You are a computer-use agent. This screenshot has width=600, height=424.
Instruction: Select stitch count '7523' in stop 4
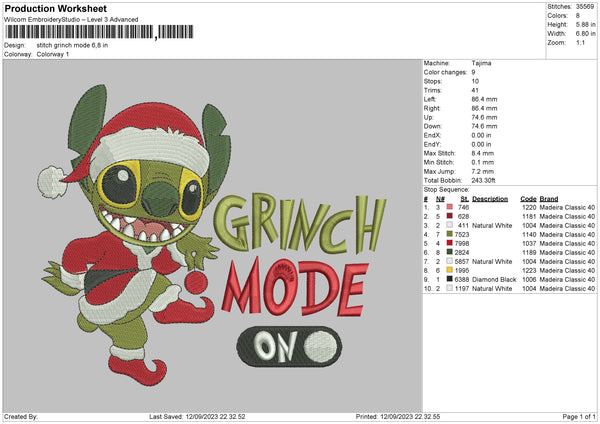click(462, 234)
